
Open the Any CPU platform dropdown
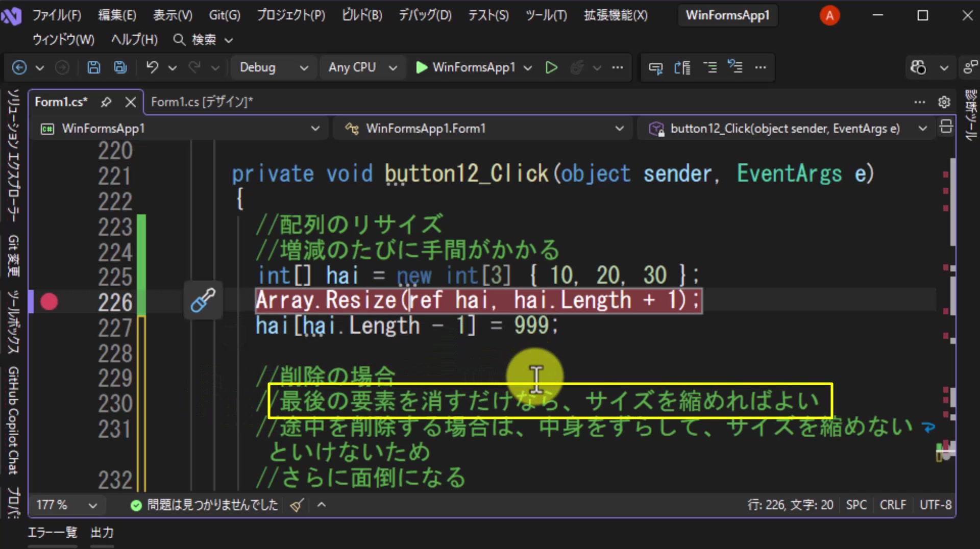click(362, 67)
